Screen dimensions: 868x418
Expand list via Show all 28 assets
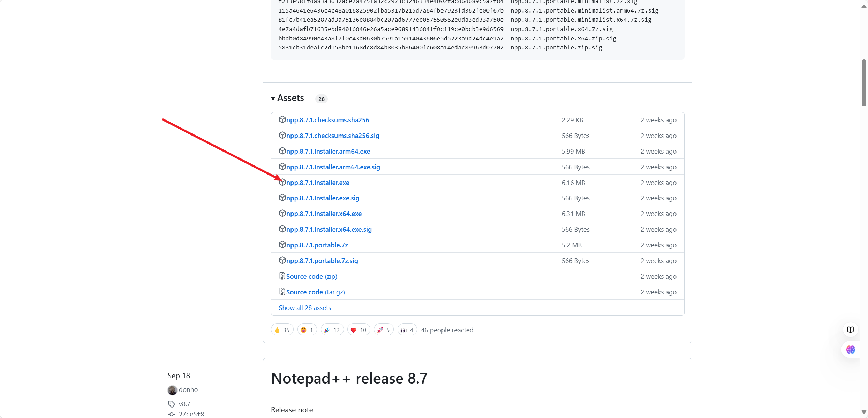[305, 308]
